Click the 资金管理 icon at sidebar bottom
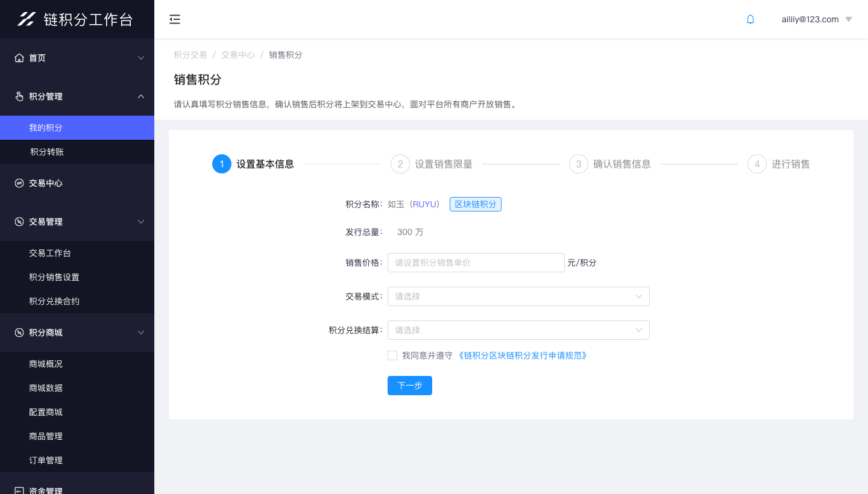868x494 pixels. tap(20, 489)
